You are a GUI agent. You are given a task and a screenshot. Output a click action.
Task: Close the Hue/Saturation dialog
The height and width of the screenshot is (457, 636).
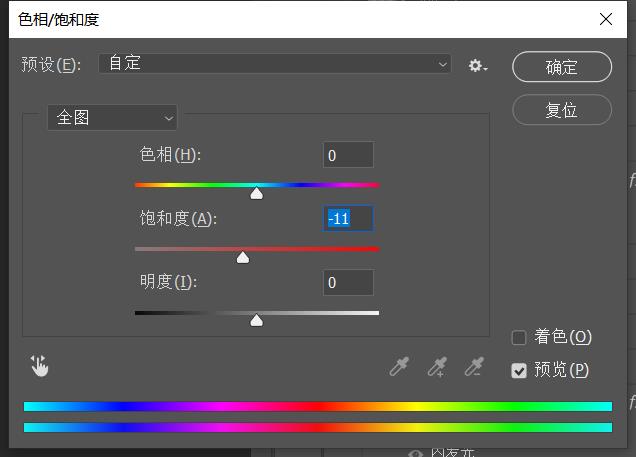(606, 19)
